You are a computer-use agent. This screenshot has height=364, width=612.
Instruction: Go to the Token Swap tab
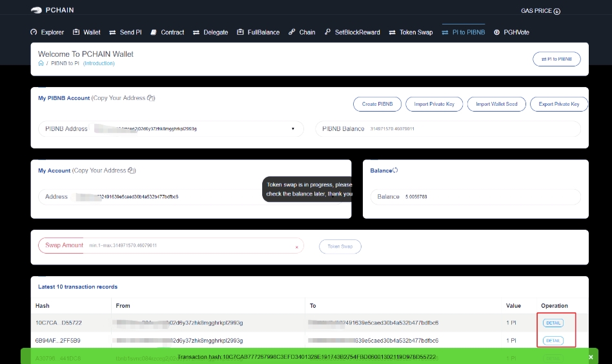pos(411,32)
